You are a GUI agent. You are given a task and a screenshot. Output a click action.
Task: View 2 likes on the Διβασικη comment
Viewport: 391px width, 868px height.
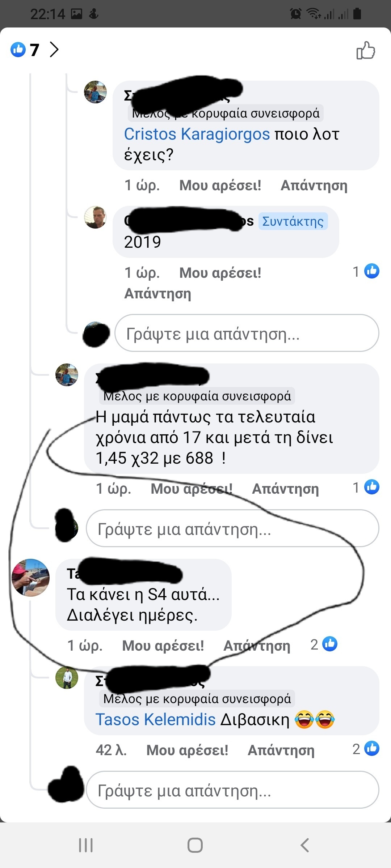click(x=366, y=748)
